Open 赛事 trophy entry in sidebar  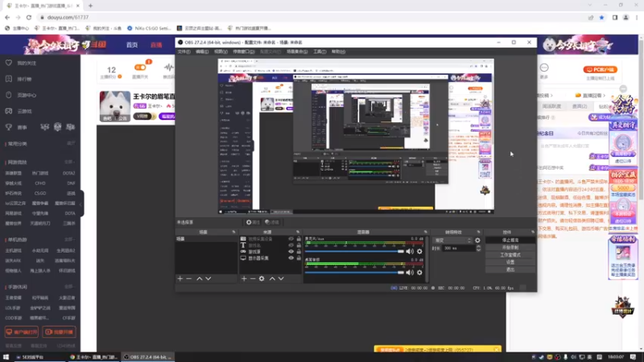click(x=9, y=127)
